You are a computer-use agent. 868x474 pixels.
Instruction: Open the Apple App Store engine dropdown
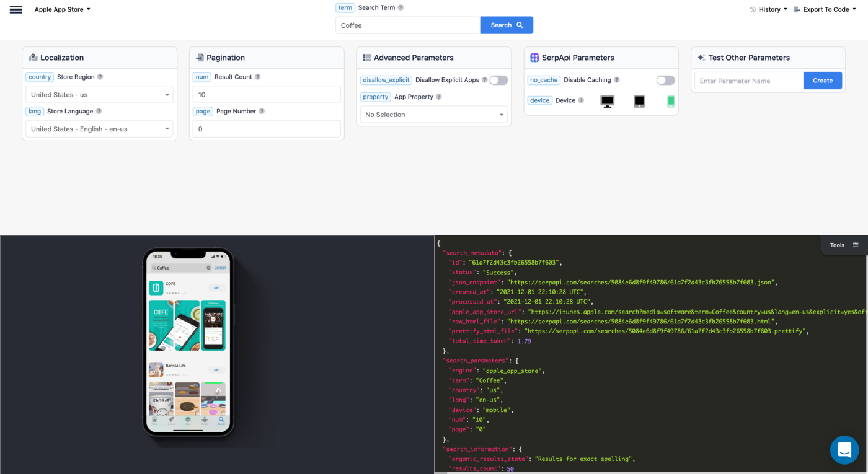click(63, 9)
